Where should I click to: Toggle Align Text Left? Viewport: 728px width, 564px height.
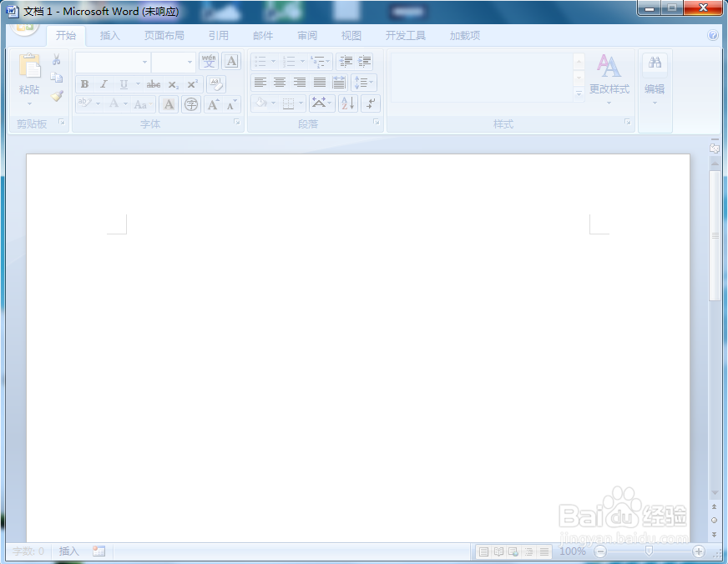(260, 83)
